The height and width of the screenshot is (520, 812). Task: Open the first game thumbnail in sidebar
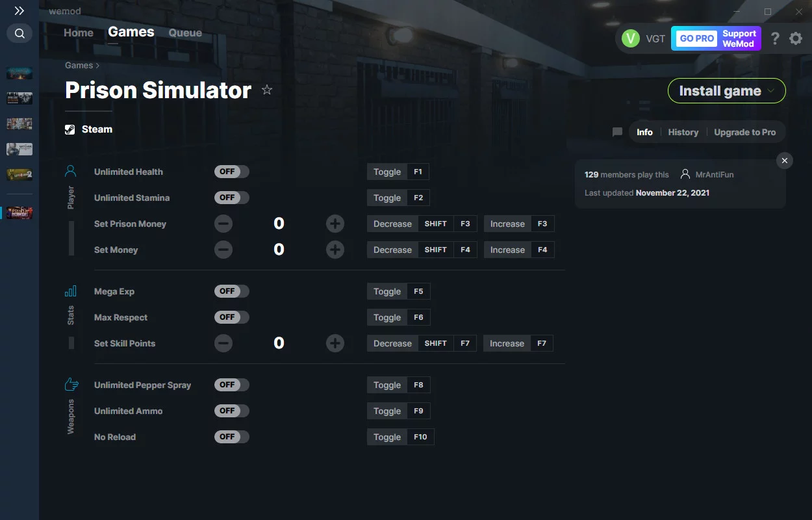point(19,73)
